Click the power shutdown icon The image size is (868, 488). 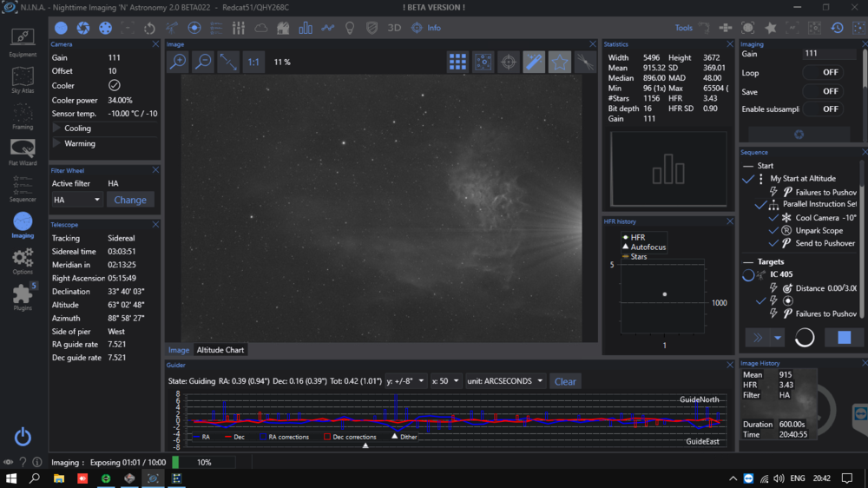(23, 437)
